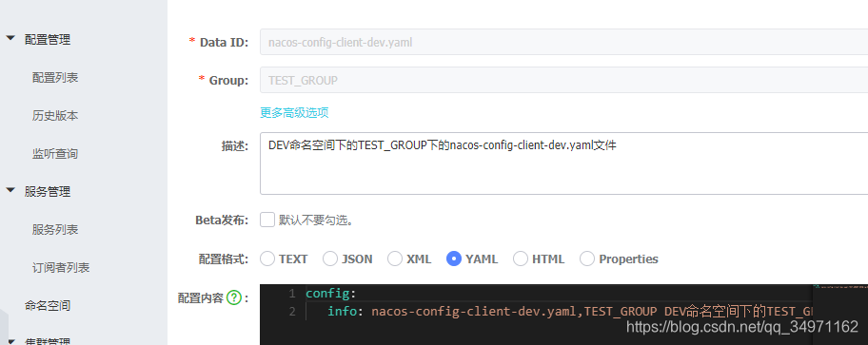Screen dimensions: 868x345
Task: Open 命名空间 in the sidebar
Action: 47,305
